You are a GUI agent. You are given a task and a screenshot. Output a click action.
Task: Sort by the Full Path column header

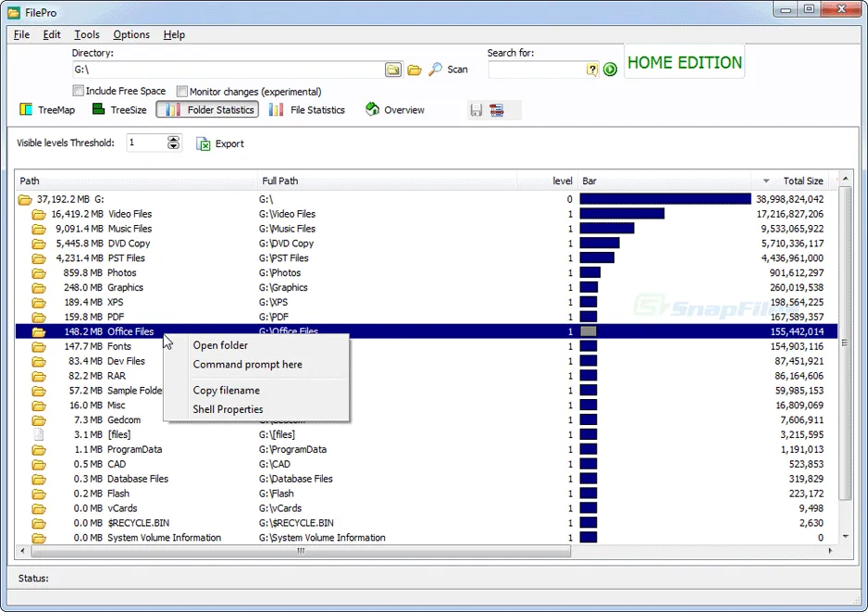coord(387,181)
